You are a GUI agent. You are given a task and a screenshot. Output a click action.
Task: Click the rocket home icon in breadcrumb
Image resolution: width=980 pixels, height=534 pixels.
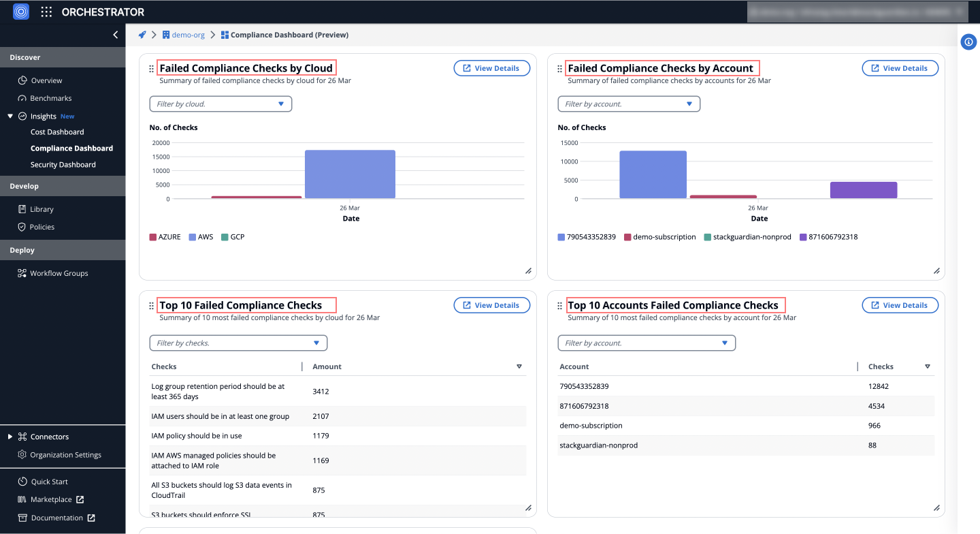(142, 34)
